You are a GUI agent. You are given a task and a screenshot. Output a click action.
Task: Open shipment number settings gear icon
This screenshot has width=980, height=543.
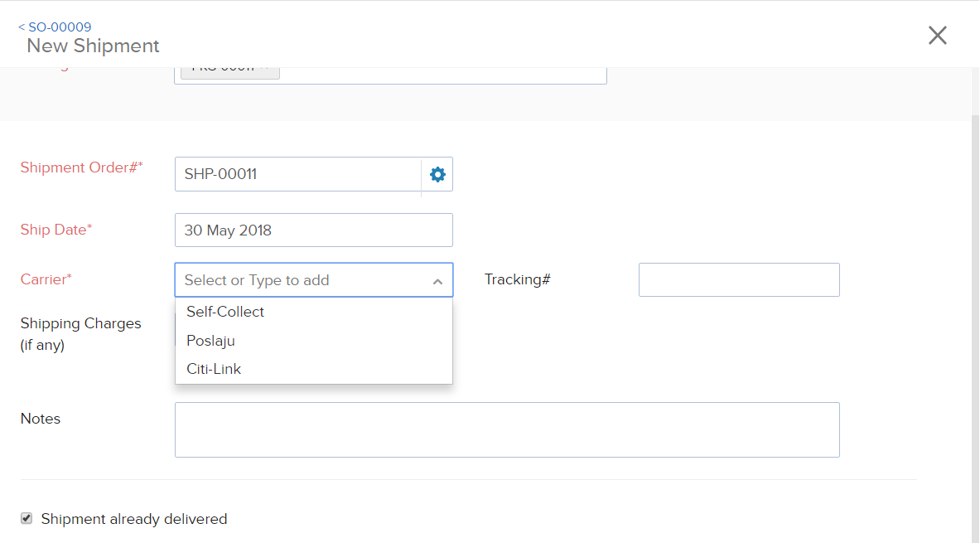pos(437,174)
